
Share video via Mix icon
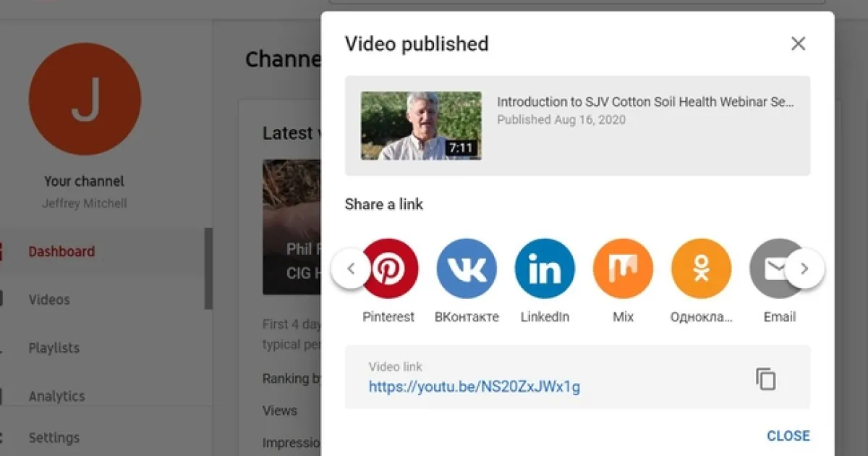tap(623, 269)
